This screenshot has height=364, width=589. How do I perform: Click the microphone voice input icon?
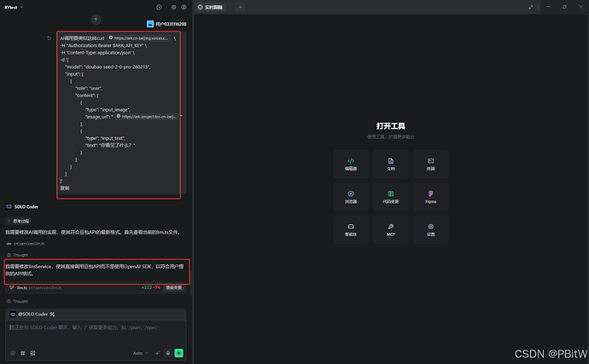point(167,352)
